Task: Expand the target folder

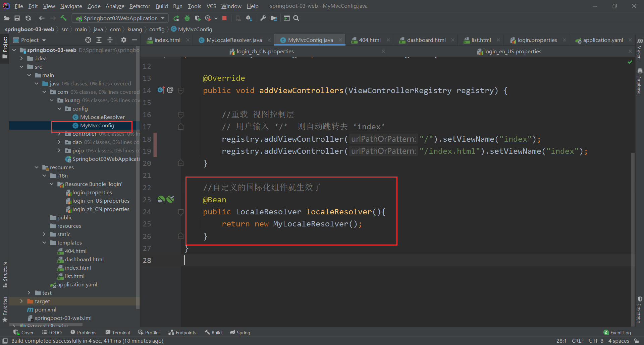Action: (21, 301)
